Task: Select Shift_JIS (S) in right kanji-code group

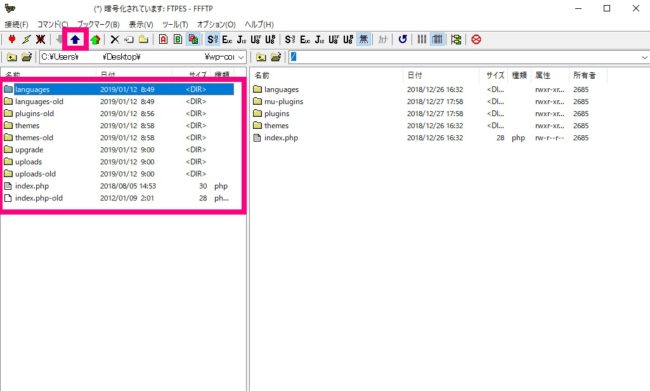Action: pos(290,39)
